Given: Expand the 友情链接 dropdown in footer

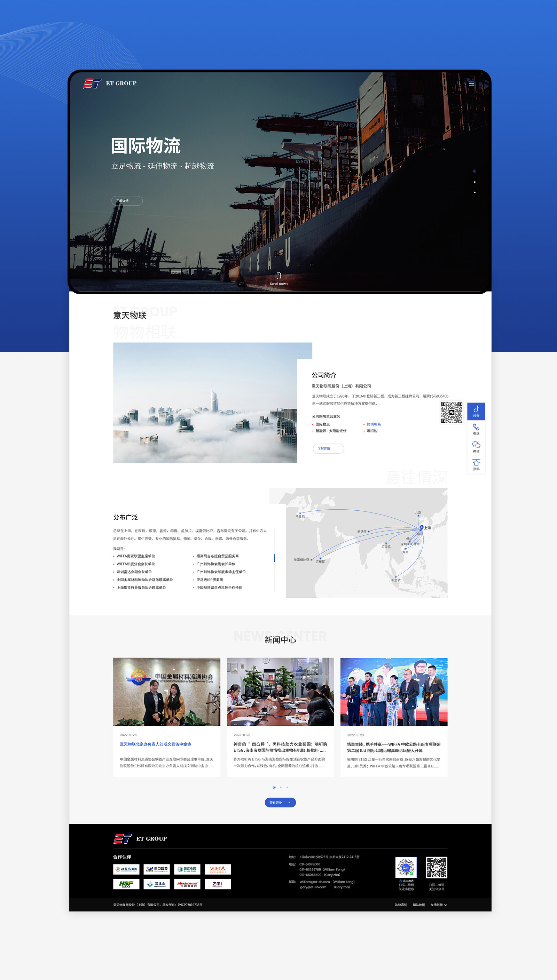Looking at the screenshot, I should point(438,905).
